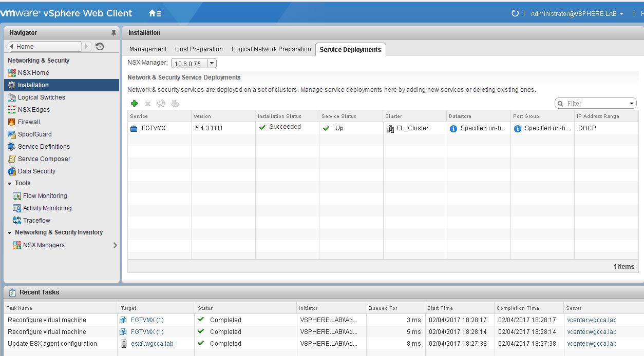Click the Recent Tasks panel icon
644x356 pixels.
coord(12,292)
